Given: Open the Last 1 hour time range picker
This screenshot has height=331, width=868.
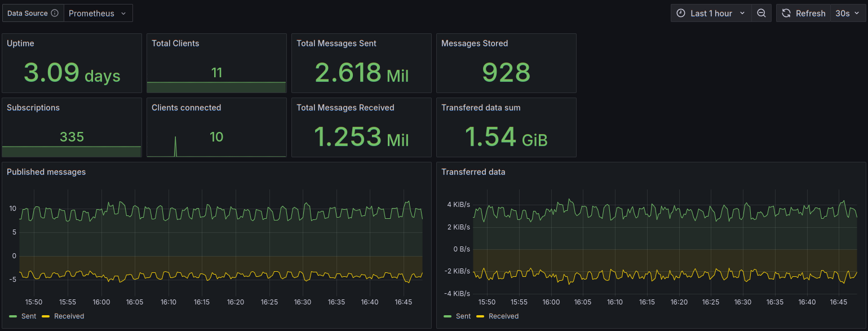Looking at the screenshot, I should [x=711, y=13].
